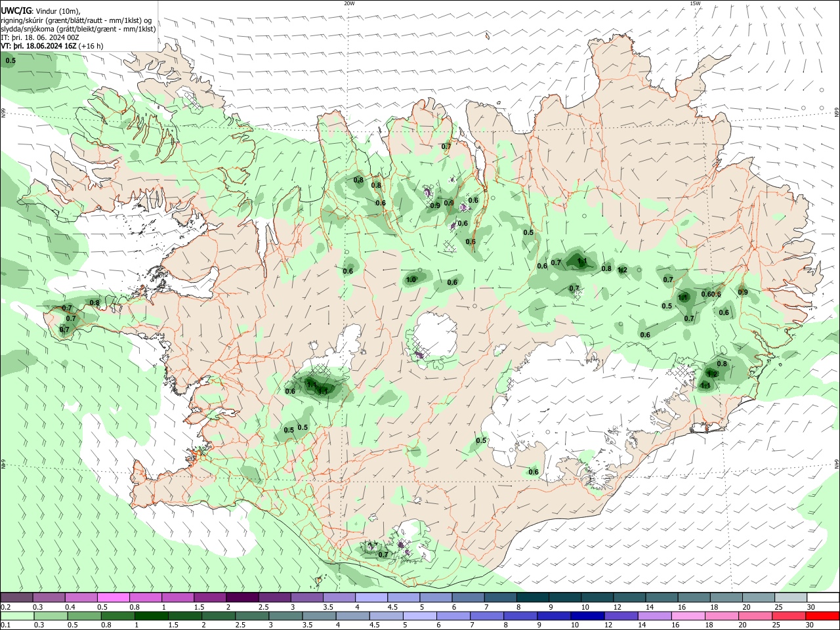Pick the bright pink swatch after 0.5 on snow scale
This screenshot has height=630, width=840.
pyautogui.click(x=114, y=597)
